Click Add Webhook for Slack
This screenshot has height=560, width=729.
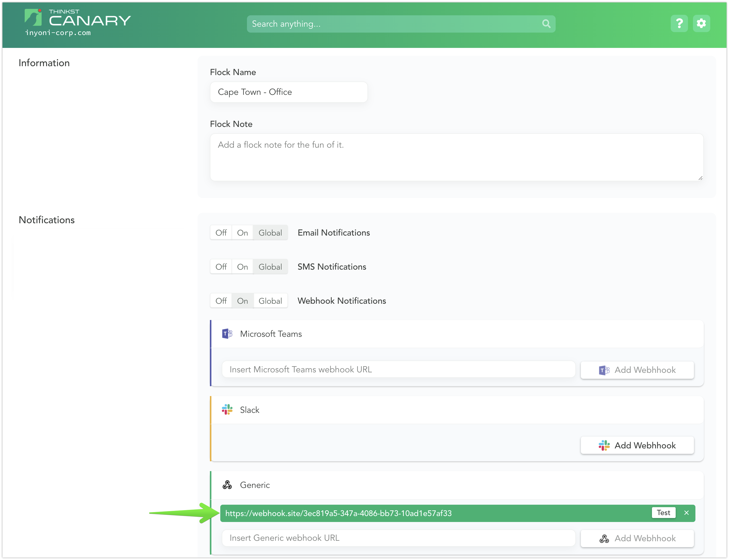[x=637, y=445]
